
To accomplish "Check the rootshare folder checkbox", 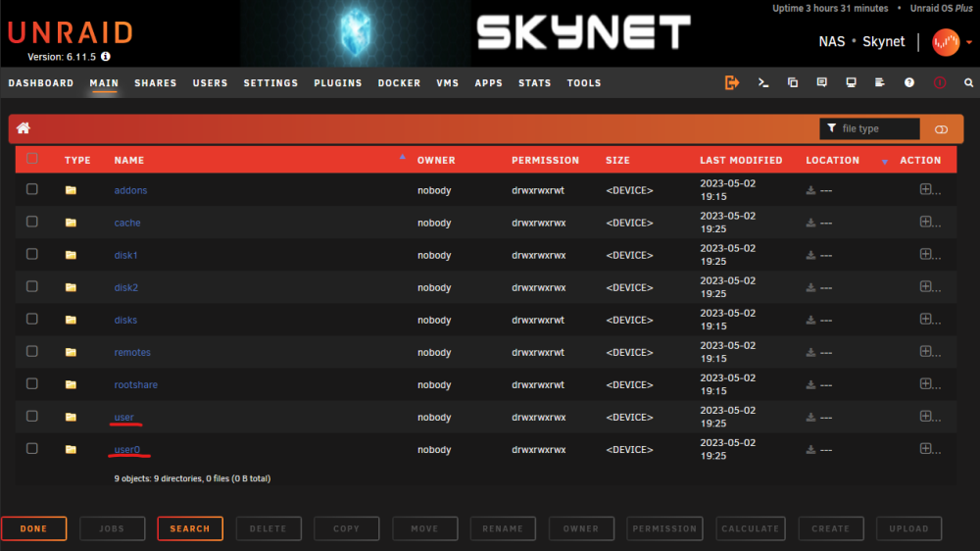I will pos(32,384).
